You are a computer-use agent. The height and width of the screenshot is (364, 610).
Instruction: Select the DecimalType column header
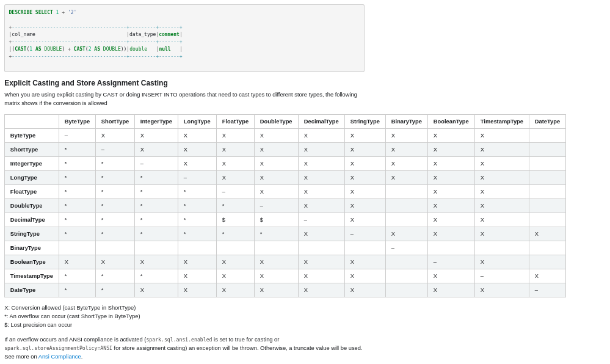click(x=321, y=122)
